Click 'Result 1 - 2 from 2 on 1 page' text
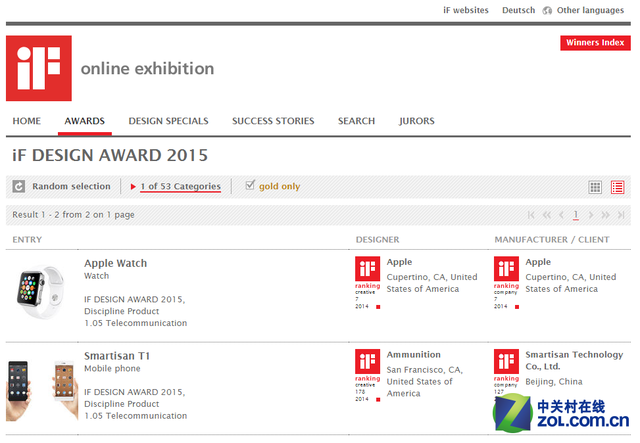 (73, 215)
